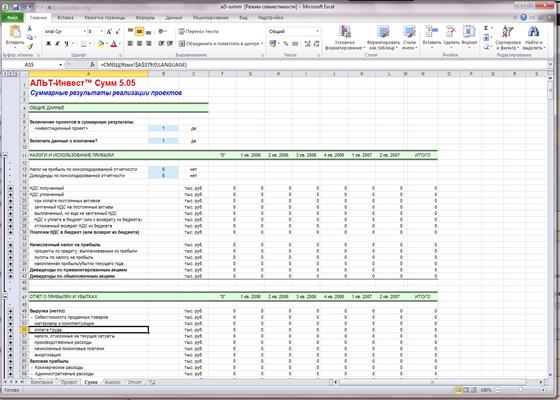Toggle Top Align vertical alignment
Screen dimensions: 560x400
coord(130,31)
